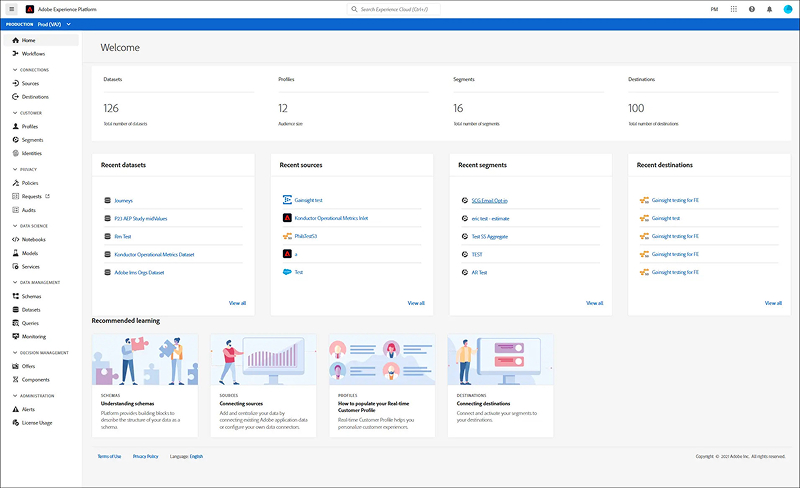Image resolution: width=800 pixels, height=488 pixels.
Task: Click View all under Recent segments
Action: tap(594, 303)
